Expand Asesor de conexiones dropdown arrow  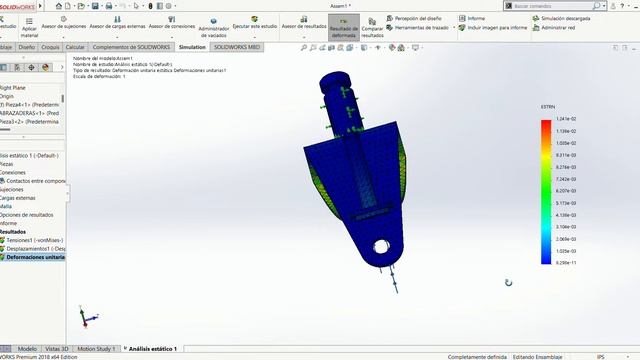(172, 37)
